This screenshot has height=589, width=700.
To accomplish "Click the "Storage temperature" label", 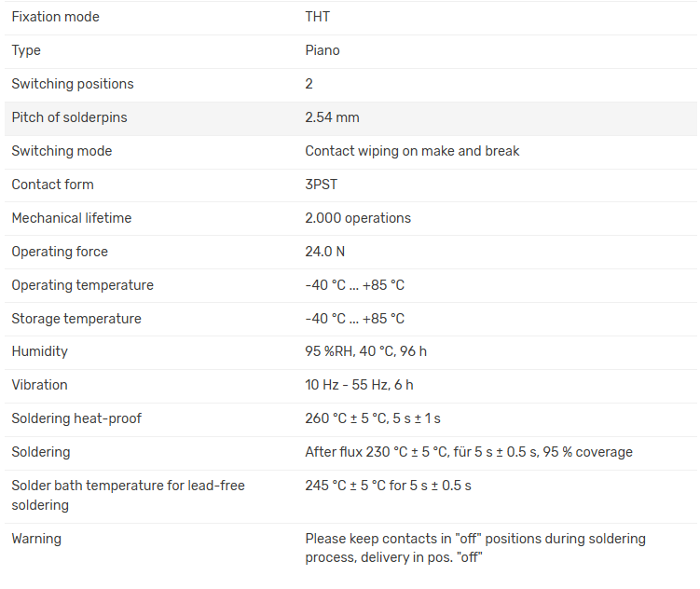I will [x=76, y=319].
